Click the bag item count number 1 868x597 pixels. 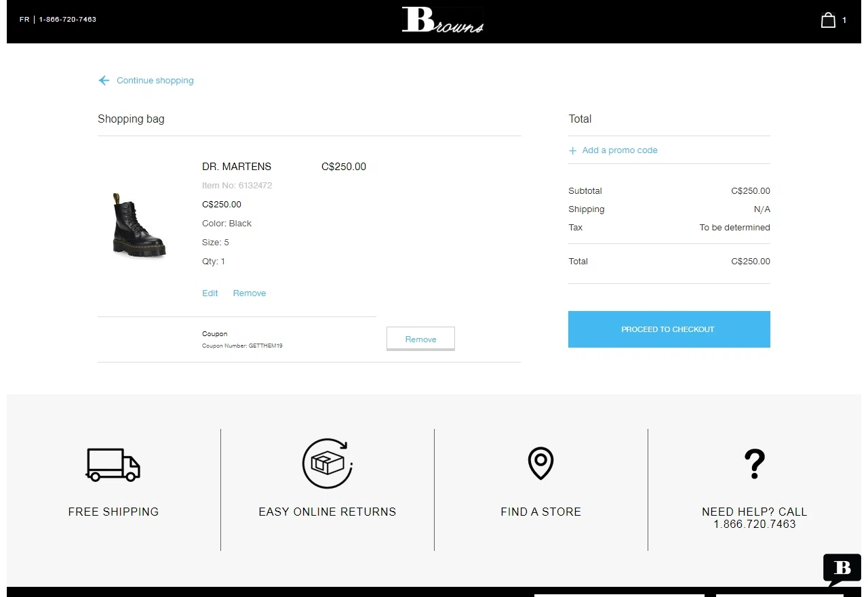[x=844, y=20]
